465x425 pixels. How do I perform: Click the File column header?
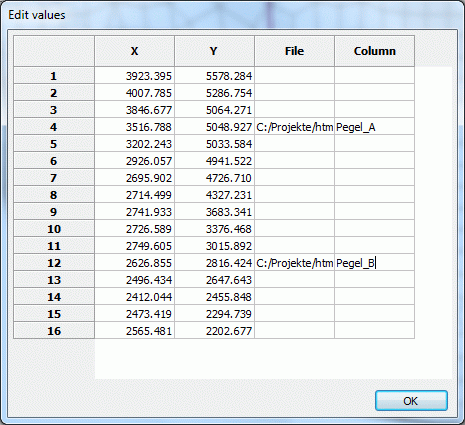(294, 51)
